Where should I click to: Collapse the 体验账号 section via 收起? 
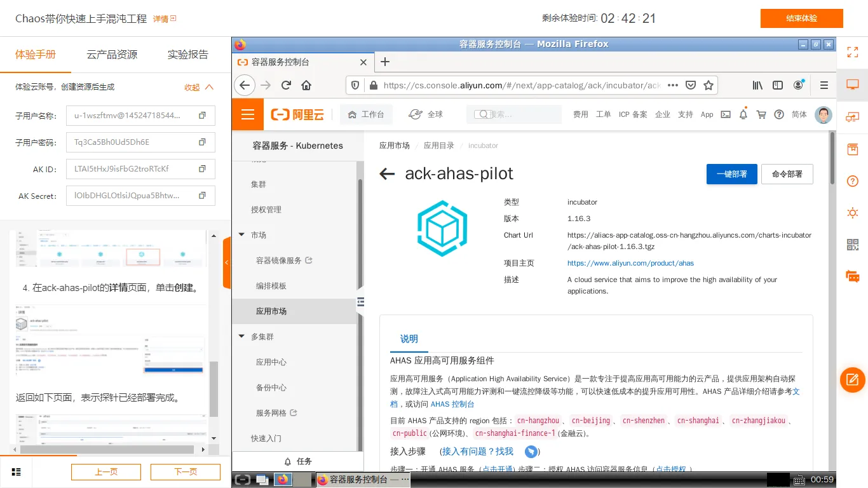click(x=199, y=87)
